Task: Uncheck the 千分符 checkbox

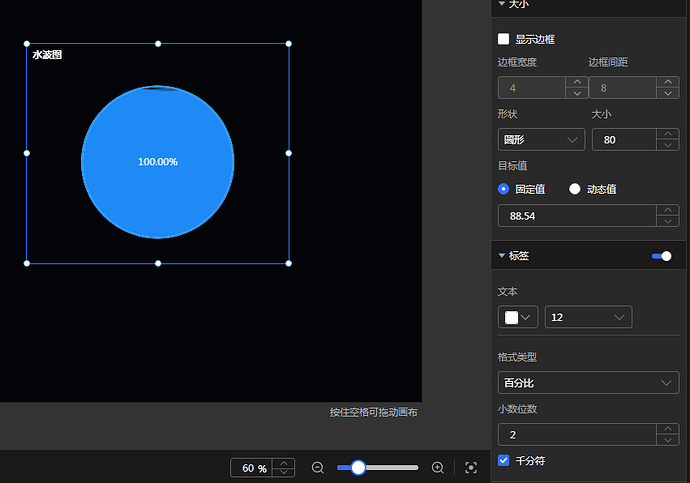Action: point(504,461)
